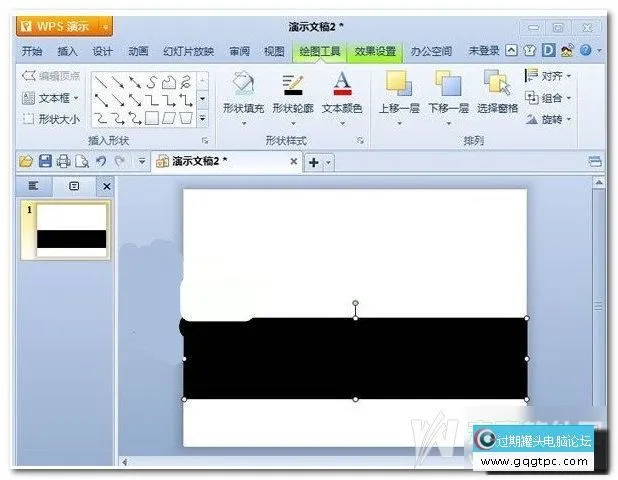Select the rectangle shape in gallery
Image resolution: width=618 pixels, height=480 pixels.
[152, 118]
